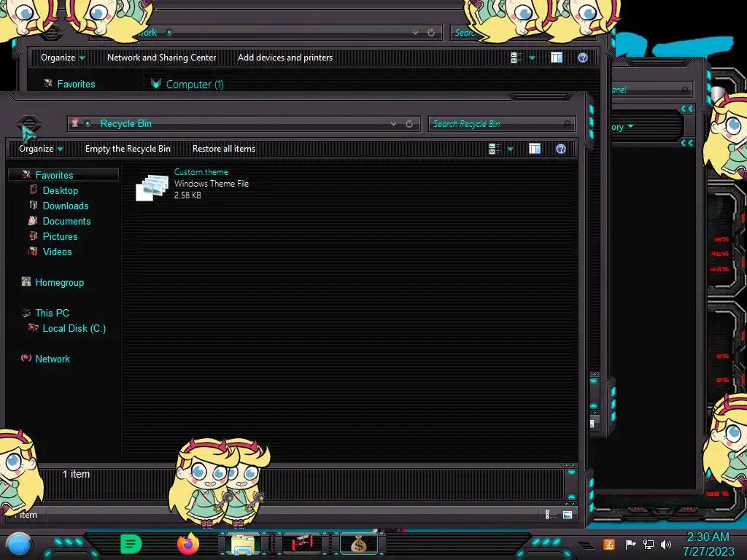Open Organize menu in the Network window
Viewport: 747px width, 560px height.
[x=63, y=58]
